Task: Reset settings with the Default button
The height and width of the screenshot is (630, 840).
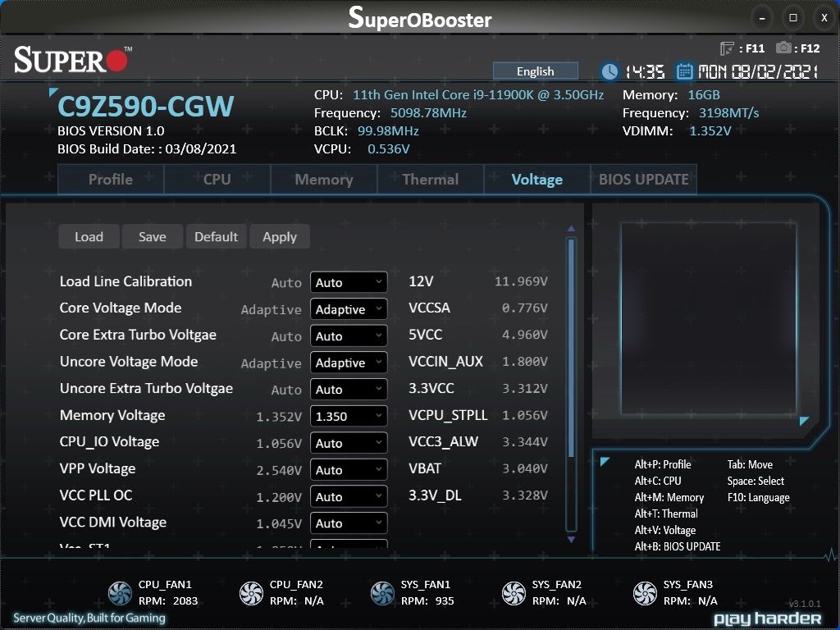Action: tap(216, 237)
